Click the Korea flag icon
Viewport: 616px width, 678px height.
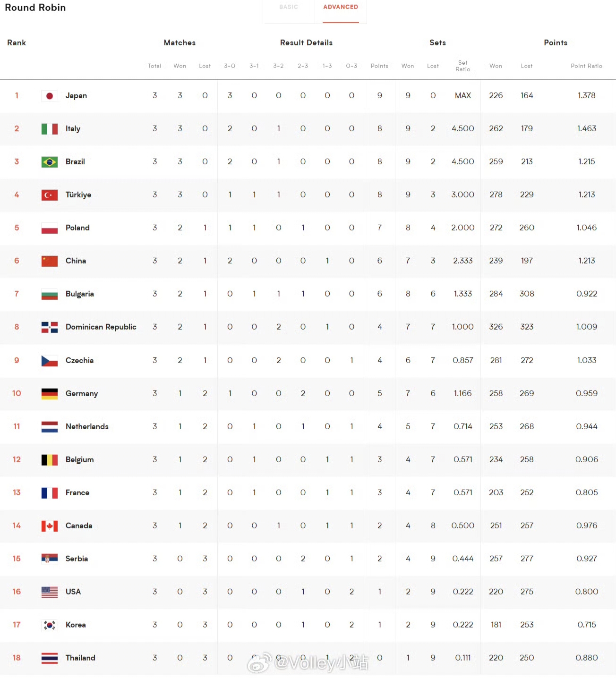(x=50, y=625)
